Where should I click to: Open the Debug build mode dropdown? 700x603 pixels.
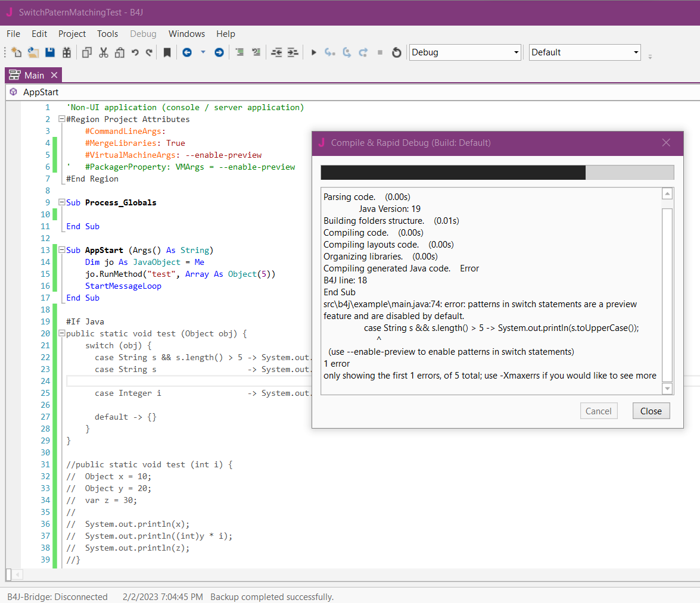pos(465,52)
